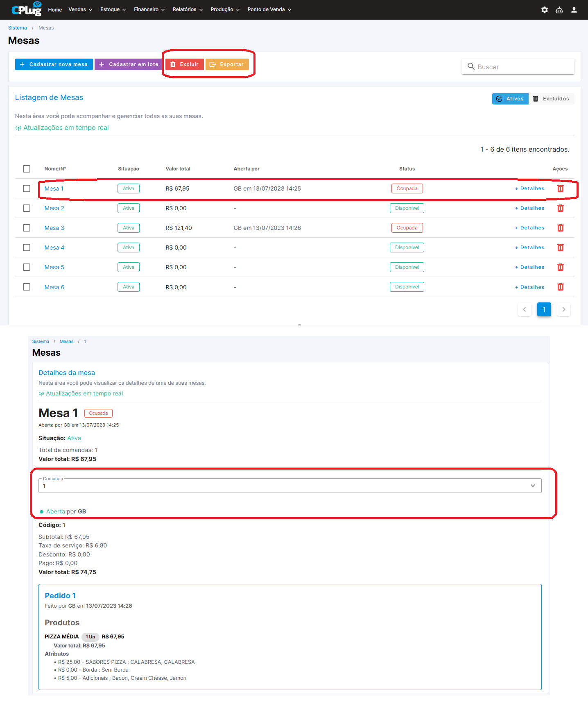
Task: Click Ocupada status badge for Mesa 3
Action: click(x=407, y=228)
